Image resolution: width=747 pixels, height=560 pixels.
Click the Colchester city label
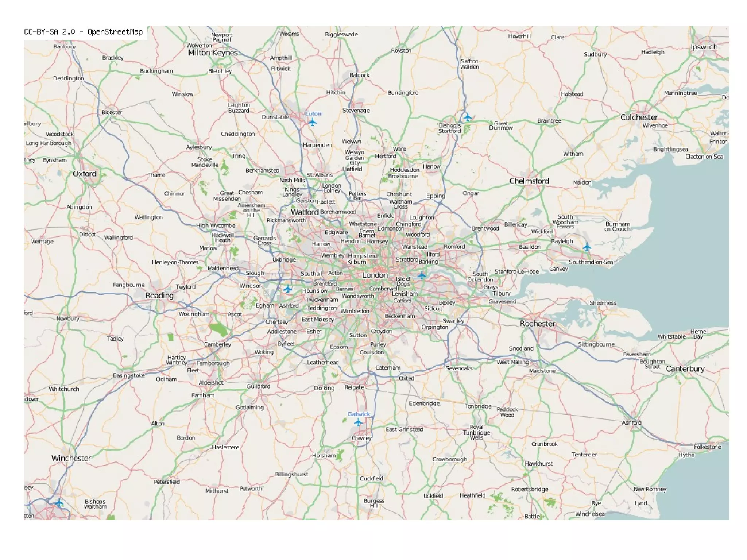click(639, 117)
